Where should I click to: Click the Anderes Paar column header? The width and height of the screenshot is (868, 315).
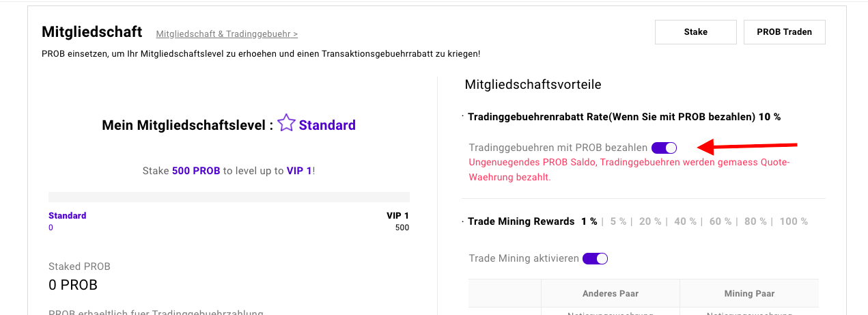(x=611, y=293)
